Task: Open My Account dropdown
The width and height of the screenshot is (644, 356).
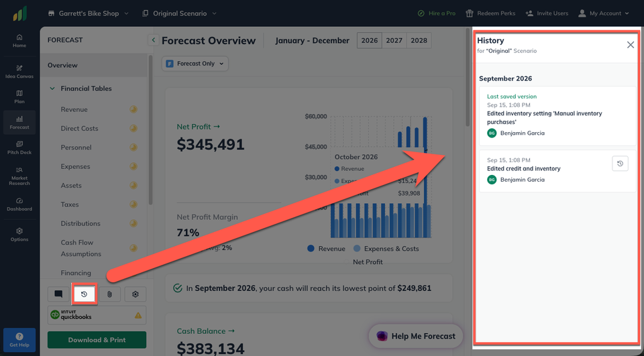Action: pos(603,13)
